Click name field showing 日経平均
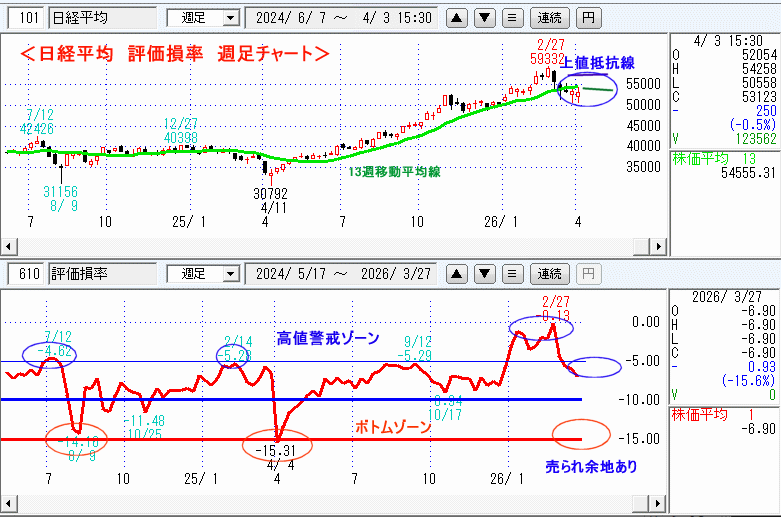Image resolution: width=781 pixels, height=517 pixels. coord(103,18)
